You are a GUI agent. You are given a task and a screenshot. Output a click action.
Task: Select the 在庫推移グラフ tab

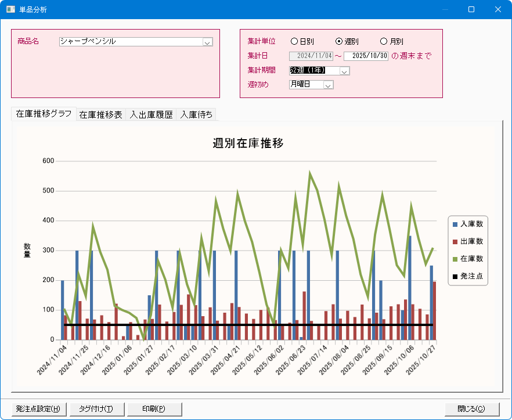pos(44,114)
